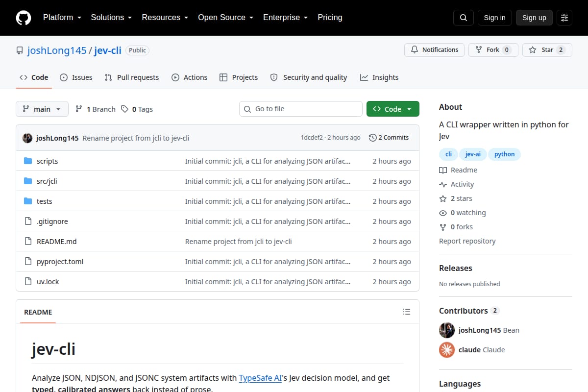The image size is (588, 392).
Task: Click jev-cli repository name link
Action: (108, 50)
